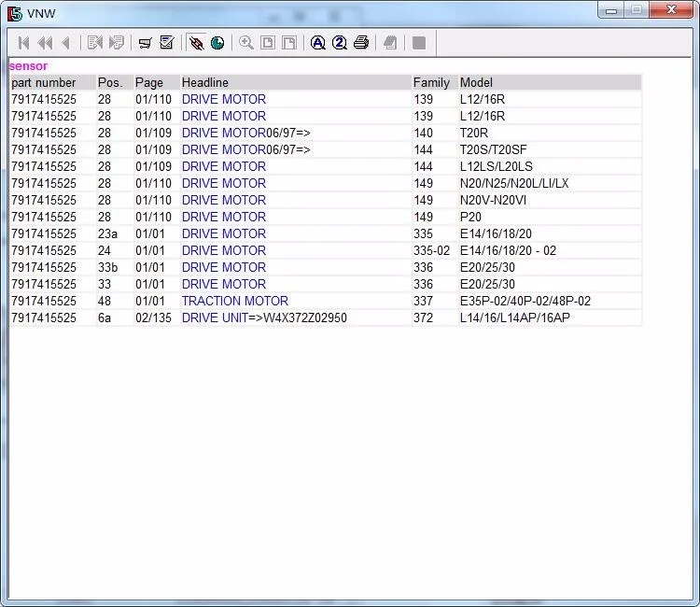Open DRIVE MOTOR link for model P20
This screenshot has height=607, width=700.
(x=224, y=217)
